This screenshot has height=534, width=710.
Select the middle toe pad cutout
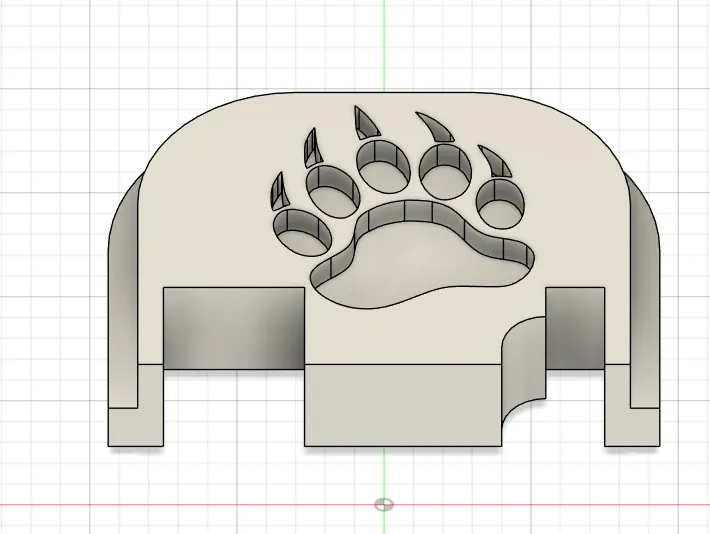tap(383, 166)
